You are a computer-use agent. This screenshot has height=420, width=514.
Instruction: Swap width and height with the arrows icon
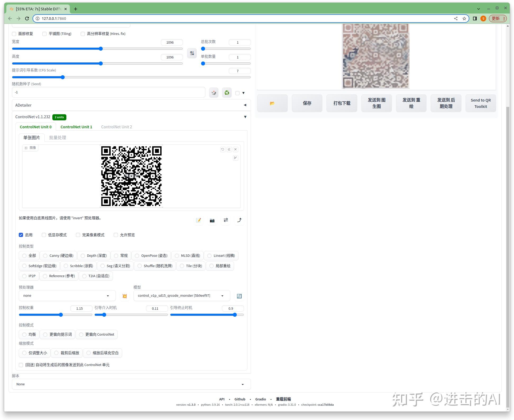(x=192, y=53)
